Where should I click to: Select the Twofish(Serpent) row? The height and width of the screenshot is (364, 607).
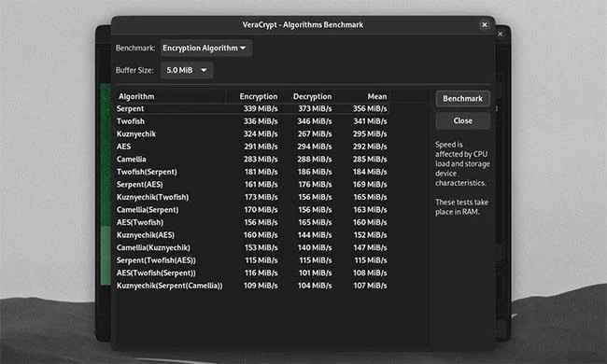click(x=252, y=172)
